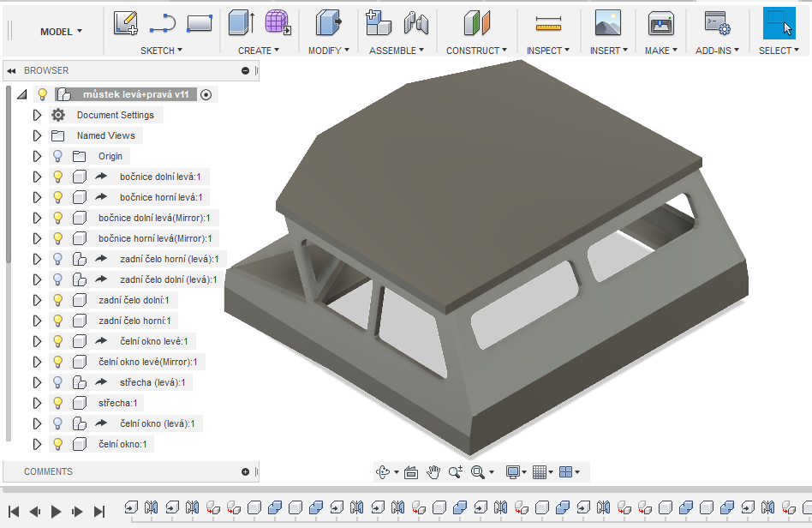Image resolution: width=812 pixels, height=528 pixels.
Task: Click the Joint icon in Assemble
Action: tap(415, 23)
